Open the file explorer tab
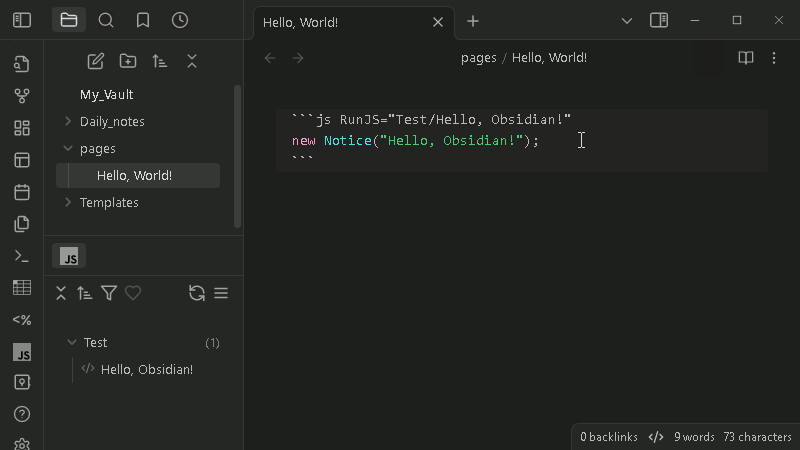This screenshot has width=800, height=450. [69, 20]
